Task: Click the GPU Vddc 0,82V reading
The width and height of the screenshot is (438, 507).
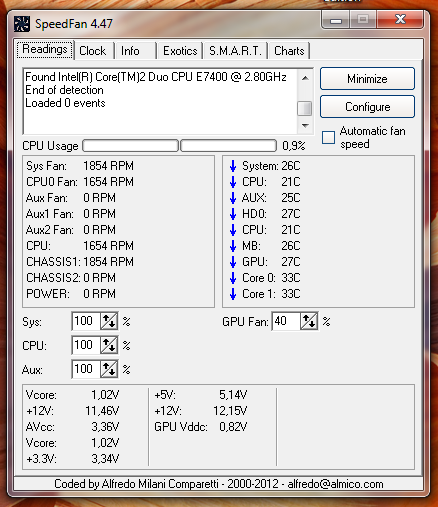Action: [x=201, y=427]
